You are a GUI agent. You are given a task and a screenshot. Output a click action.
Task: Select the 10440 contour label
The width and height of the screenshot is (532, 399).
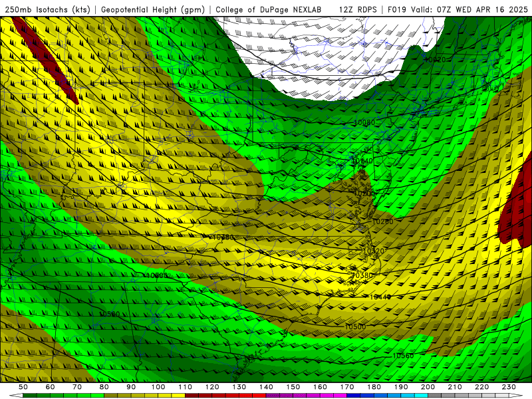pos(380,297)
